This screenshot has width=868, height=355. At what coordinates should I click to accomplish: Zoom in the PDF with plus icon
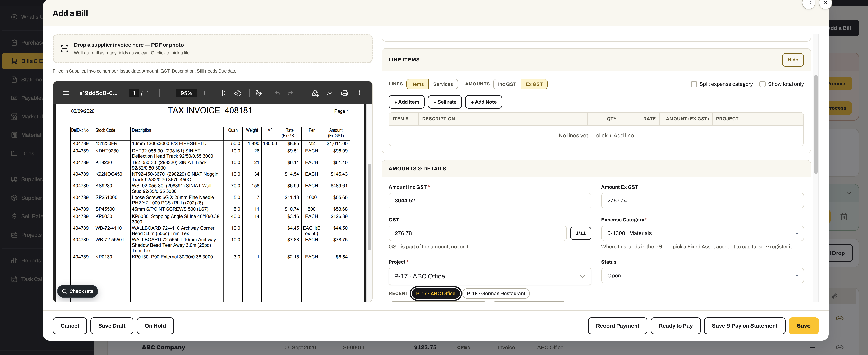click(x=205, y=93)
